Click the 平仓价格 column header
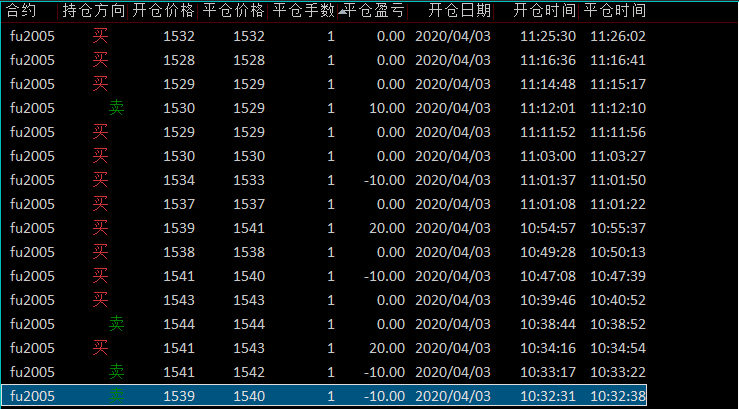This screenshot has width=739, height=409. (233, 11)
